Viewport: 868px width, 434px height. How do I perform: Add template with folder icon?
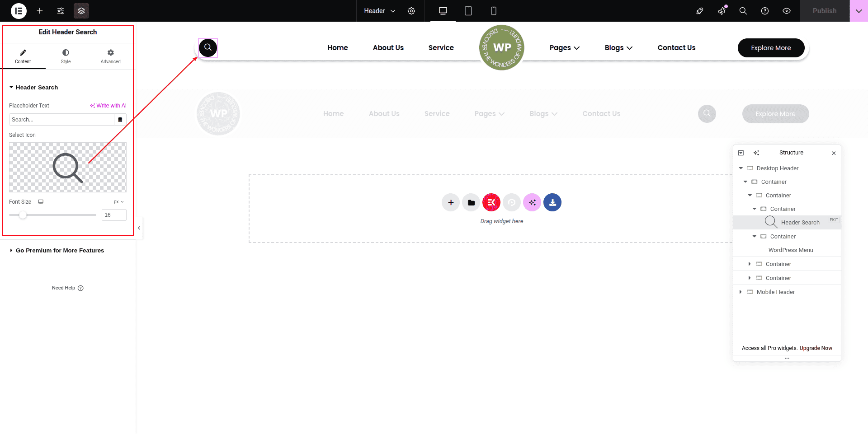point(471,202)
